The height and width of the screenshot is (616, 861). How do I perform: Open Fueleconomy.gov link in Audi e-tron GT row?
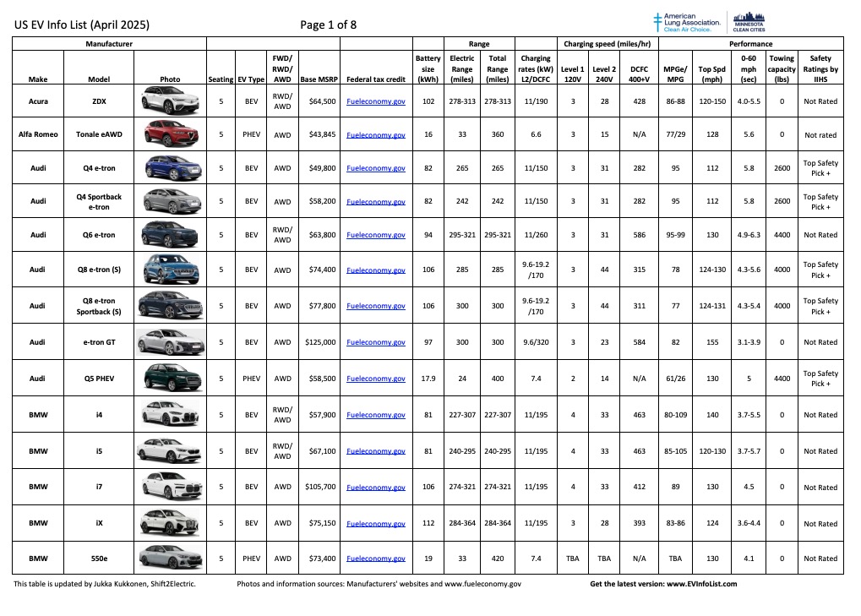[376, 342]
